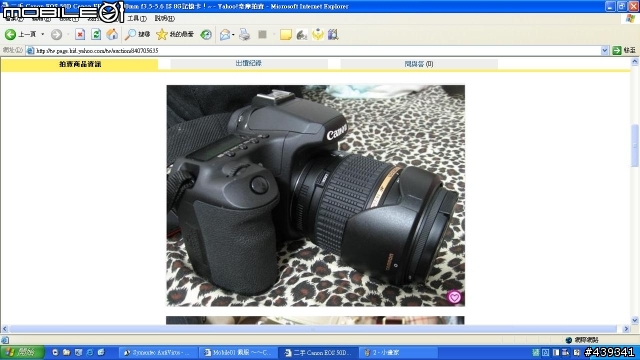Click the 網際網路 zone in status bar
This screenshot has width=640, height=360.
(582, 340)
